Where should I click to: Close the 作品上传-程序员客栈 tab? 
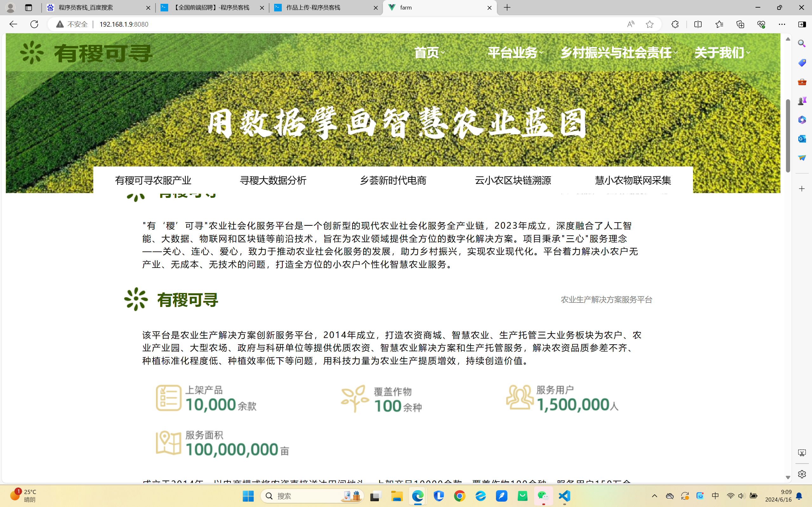tap(376, 8)
